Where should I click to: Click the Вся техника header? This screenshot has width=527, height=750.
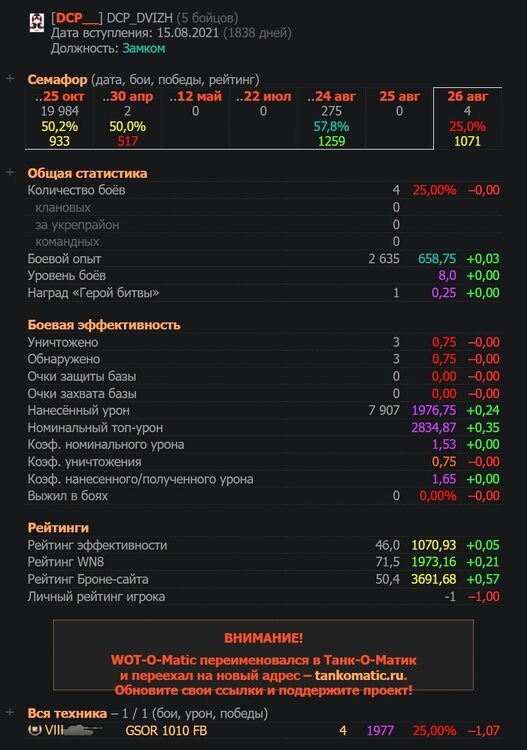pyautogui.click(x=67, y=713)
